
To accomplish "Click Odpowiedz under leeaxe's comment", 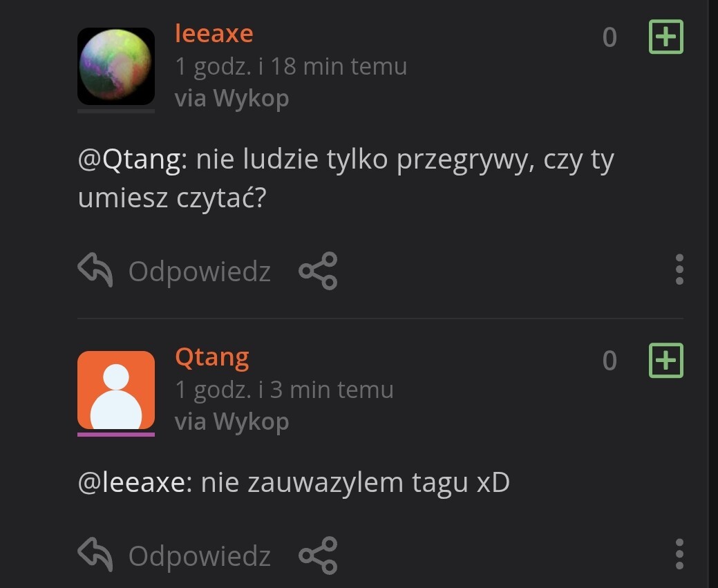I will 200,272.
